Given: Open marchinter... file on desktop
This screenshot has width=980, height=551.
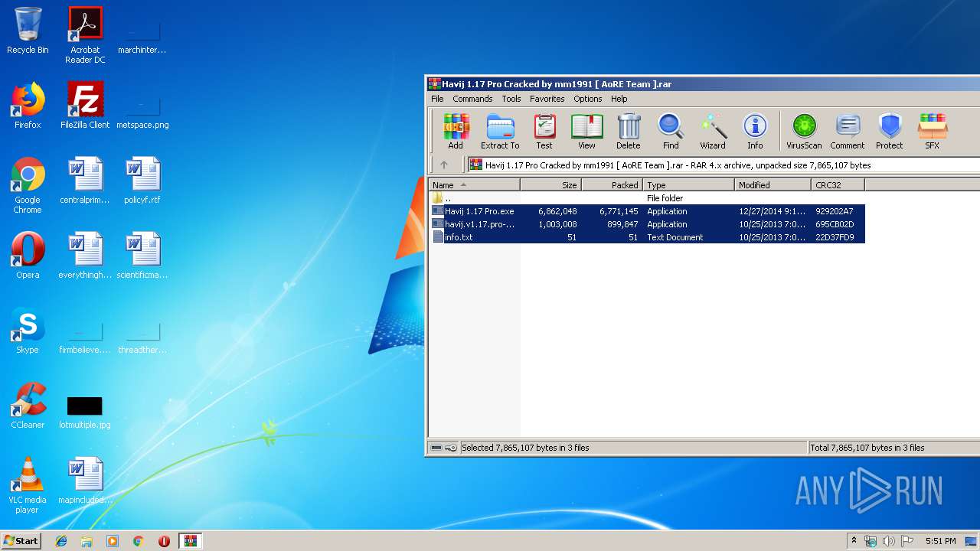Looking at the screenshot, I should pos(142,38).
